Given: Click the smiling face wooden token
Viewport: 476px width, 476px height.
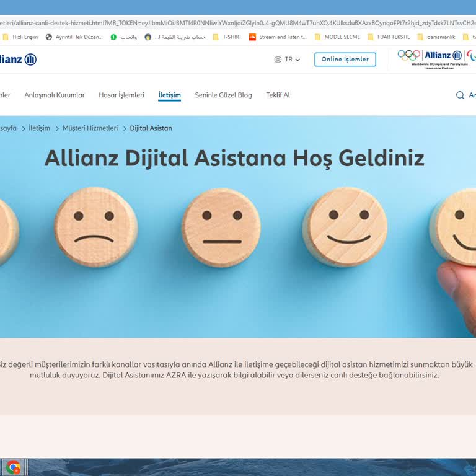Looking at the screenshot, I should click(345, 227).
